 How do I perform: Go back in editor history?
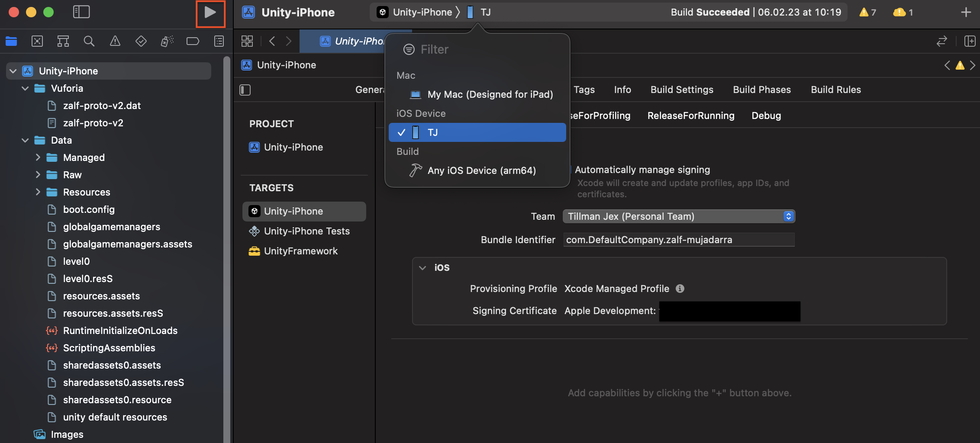click(272, 41)
